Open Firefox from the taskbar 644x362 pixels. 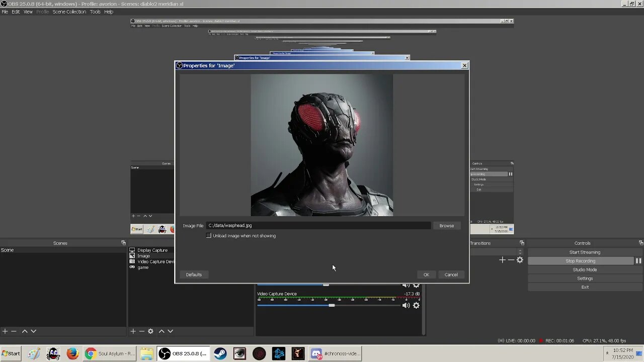[72, 353]
